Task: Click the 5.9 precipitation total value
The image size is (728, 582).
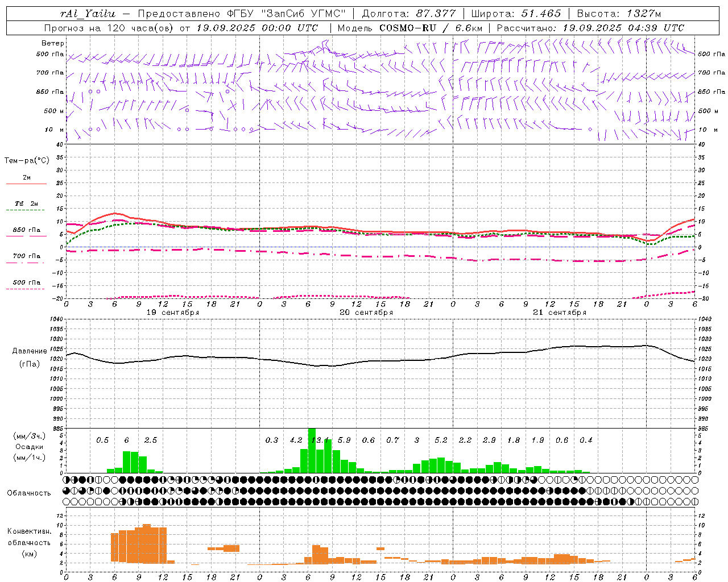Action: (344, 440)
